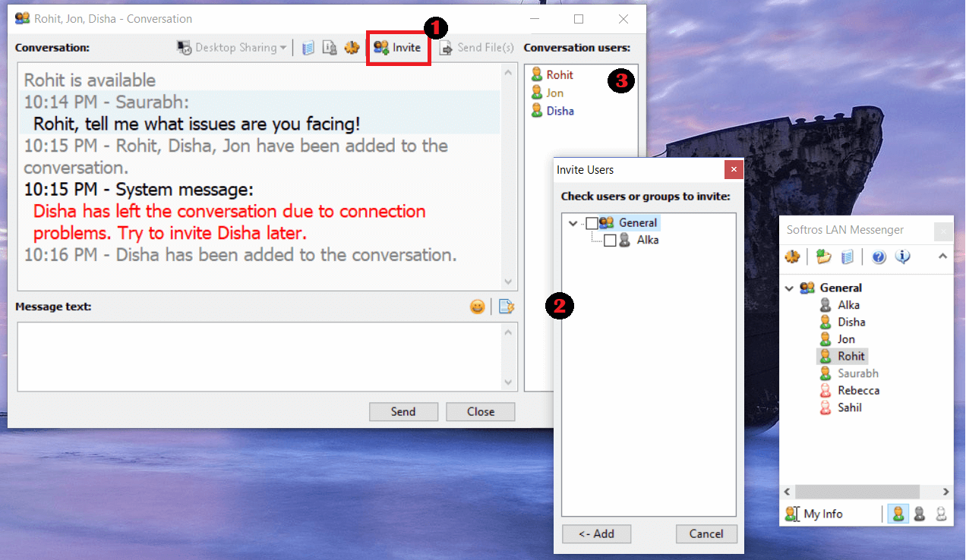966x560 pixels.
Task: Click the down arrow of the Message text scrollbar
Action: click(x=509, y=382)
